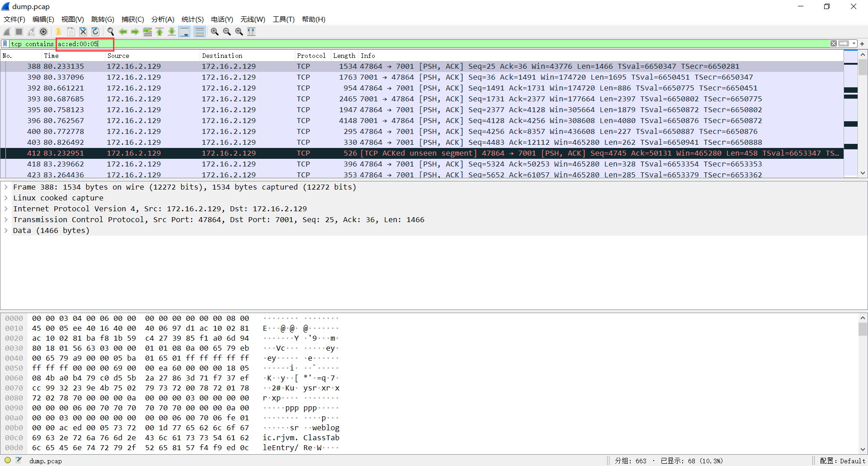Sort packets by the Protocol column header
This screenshot has width=868, height=466.
click(x=312, y=56)
